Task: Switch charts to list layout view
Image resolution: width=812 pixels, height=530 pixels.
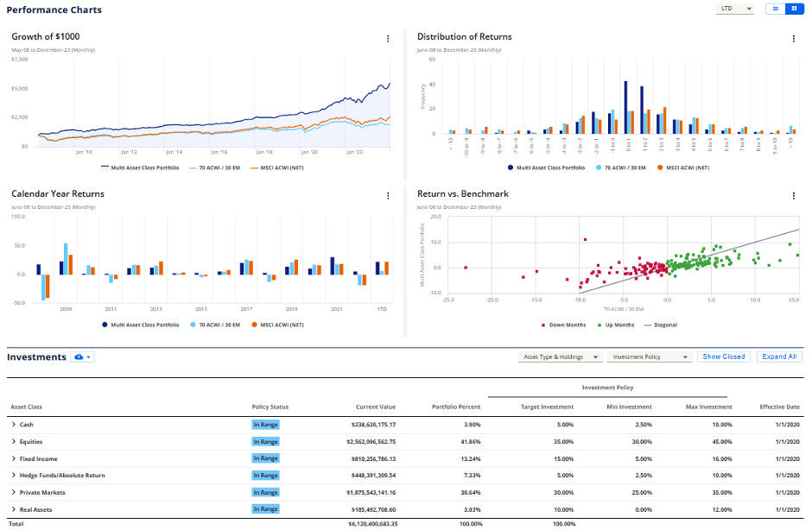Action: pyautogui.click(x=775, y=9)
